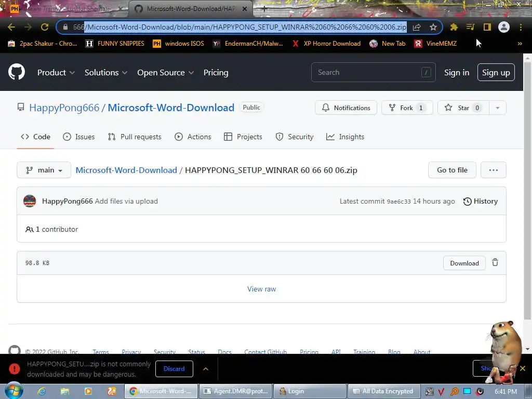Image resolution: width=532 pixels, height=399 pixels.
Task: Open Chrome's three-dot menu
Action: coord(521,27)
